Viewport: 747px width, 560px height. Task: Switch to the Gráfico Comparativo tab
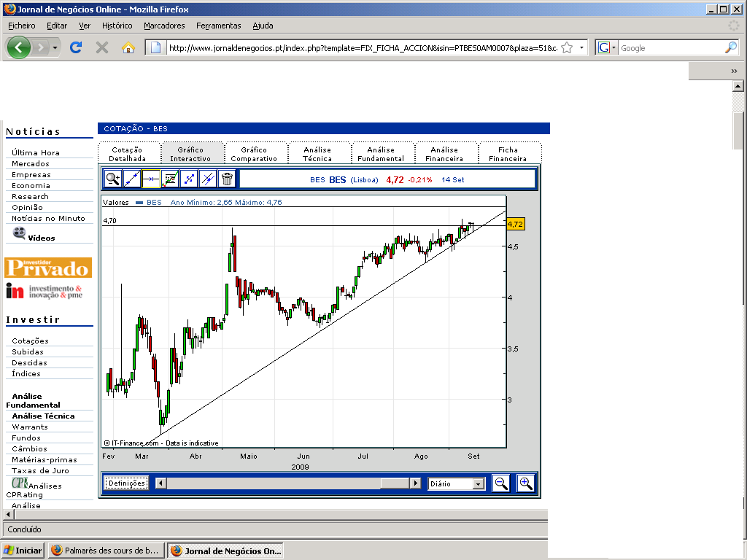(x=254, y=155)
